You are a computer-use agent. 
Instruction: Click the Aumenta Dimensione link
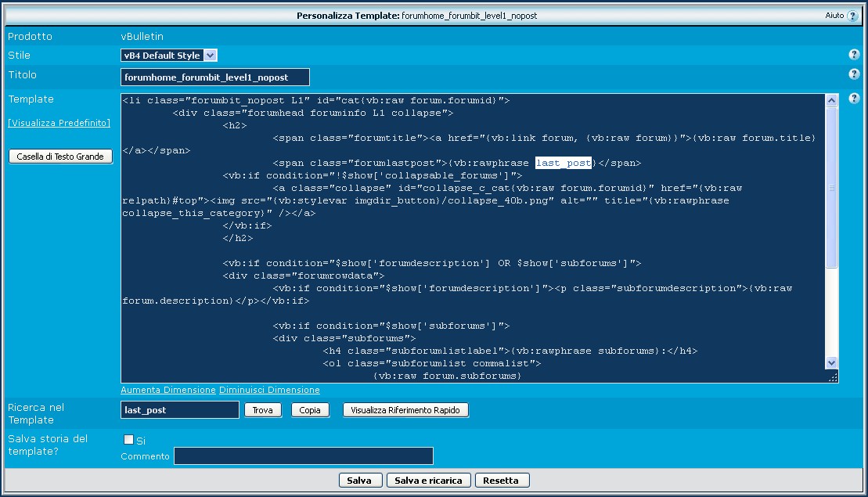(168, 390)
